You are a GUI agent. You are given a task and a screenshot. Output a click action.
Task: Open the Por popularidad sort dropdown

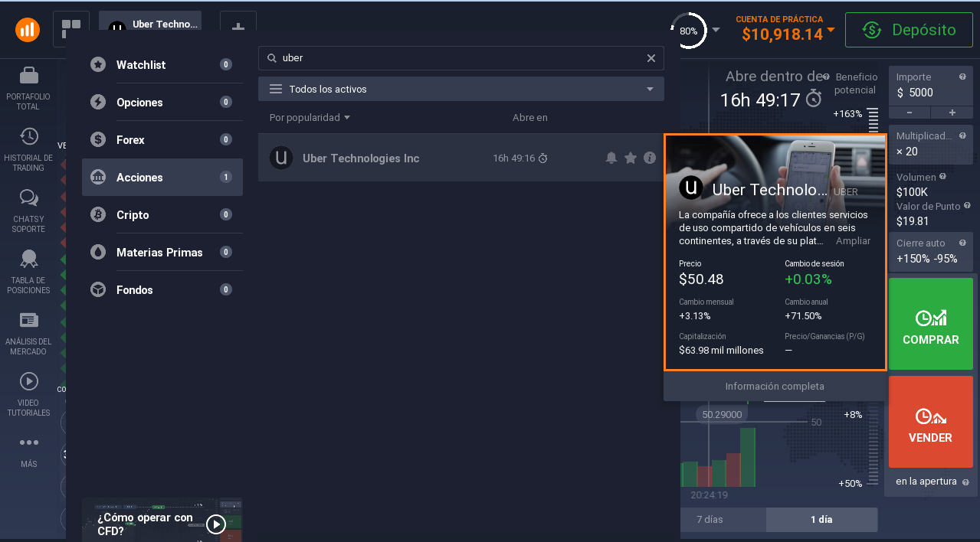pos(310,118)
